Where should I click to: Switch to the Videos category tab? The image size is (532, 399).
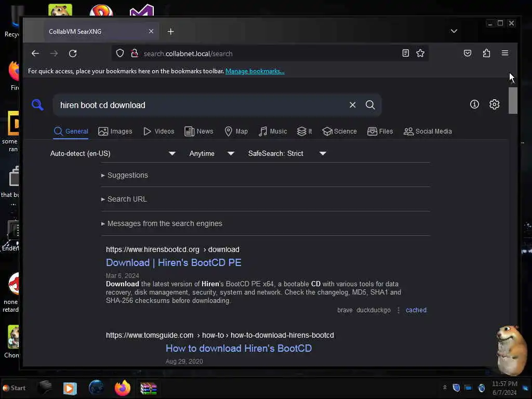(158, 131)
